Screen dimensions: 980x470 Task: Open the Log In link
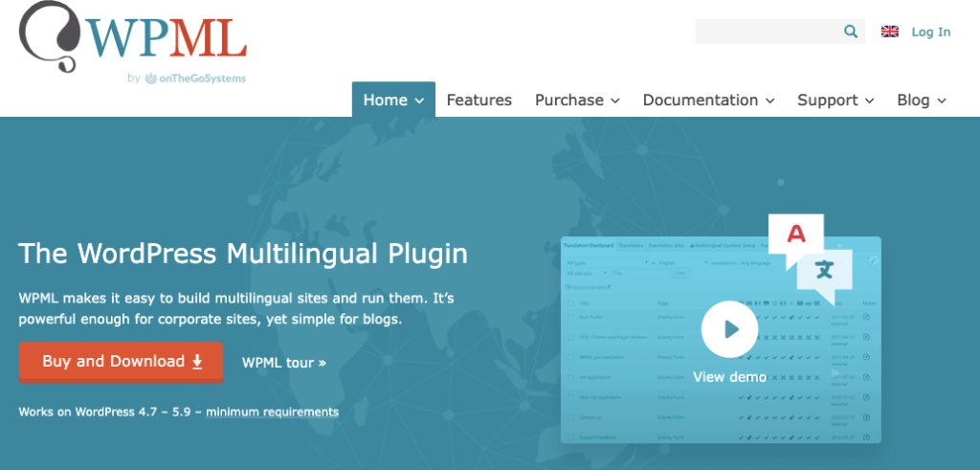coord(930,32)
